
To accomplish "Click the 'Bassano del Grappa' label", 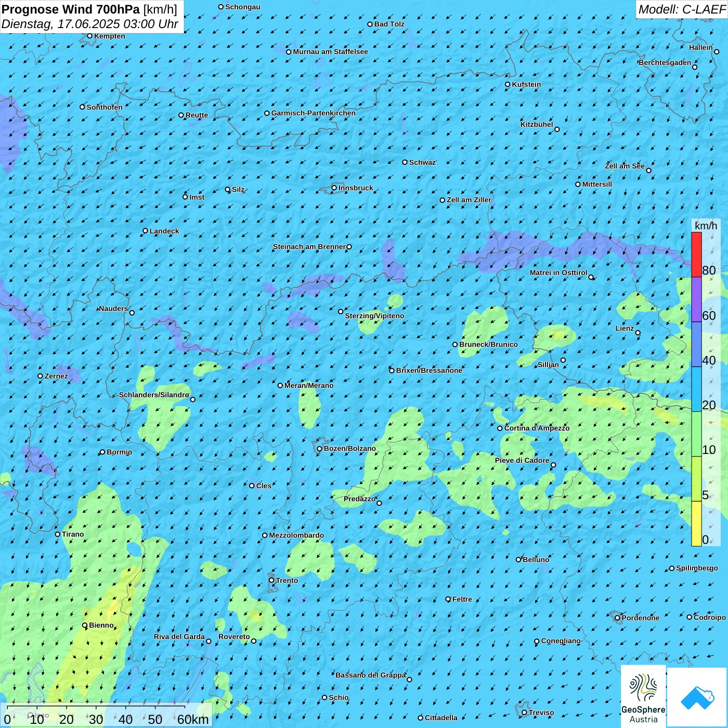I will [x=371, y=675].
